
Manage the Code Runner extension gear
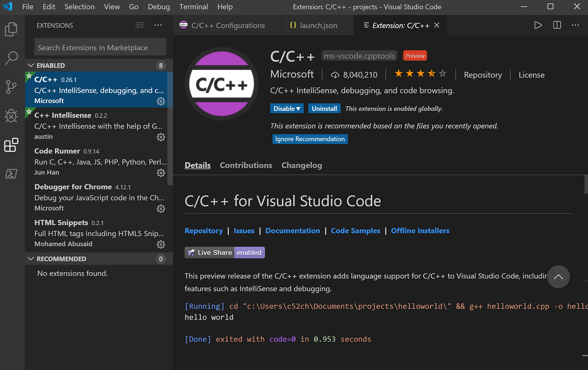[161, 173]
